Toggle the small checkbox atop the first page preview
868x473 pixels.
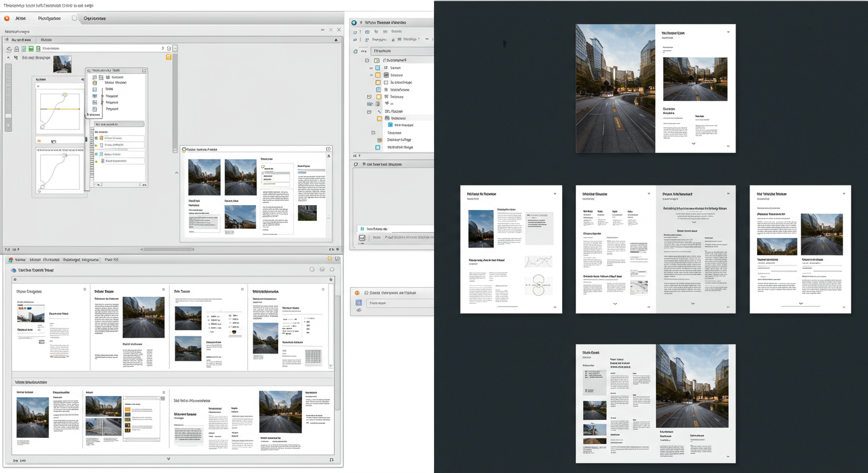85,289
